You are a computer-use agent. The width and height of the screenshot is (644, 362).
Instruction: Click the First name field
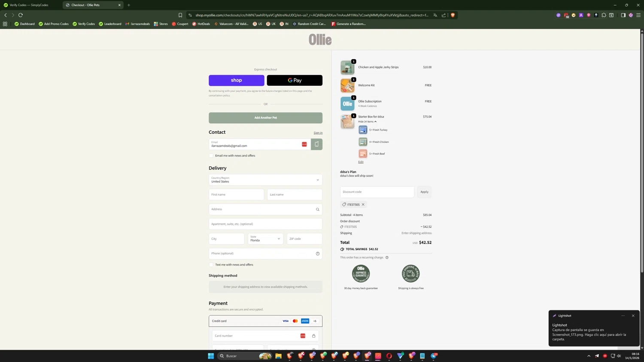pyautogui.click(x=236, y=195)
